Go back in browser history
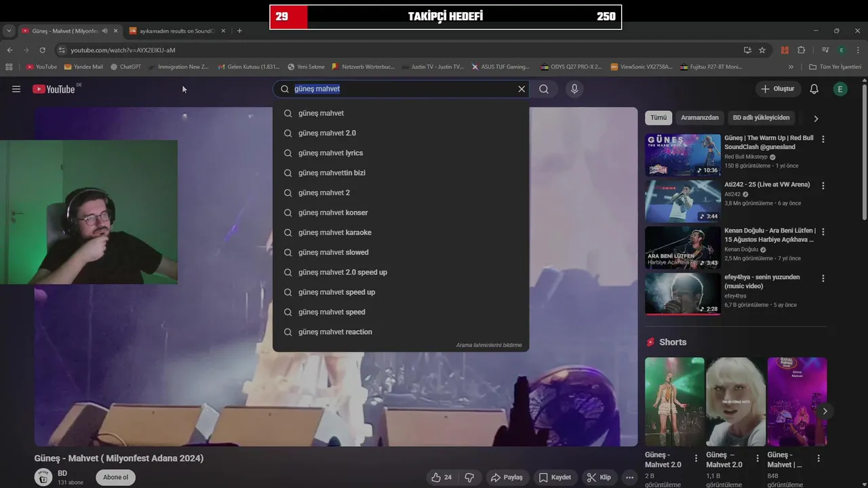This screenshot has height=488, width=868. [x=9, y=50]
